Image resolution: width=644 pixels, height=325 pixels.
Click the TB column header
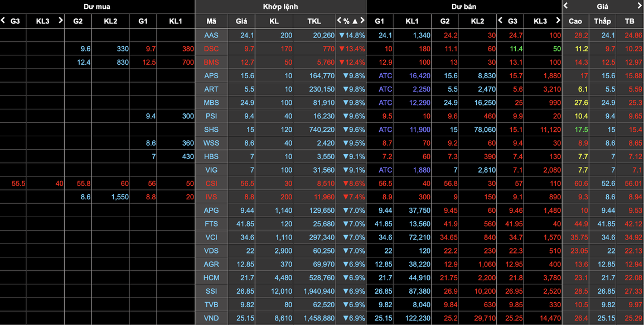pos(630,21)
